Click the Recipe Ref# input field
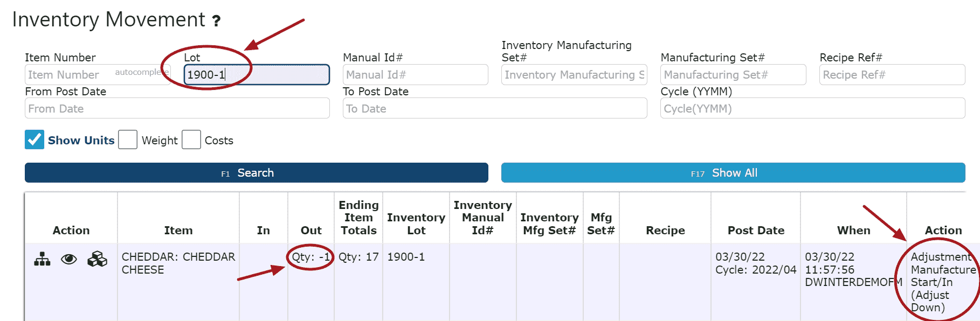 tap(892, 75)
